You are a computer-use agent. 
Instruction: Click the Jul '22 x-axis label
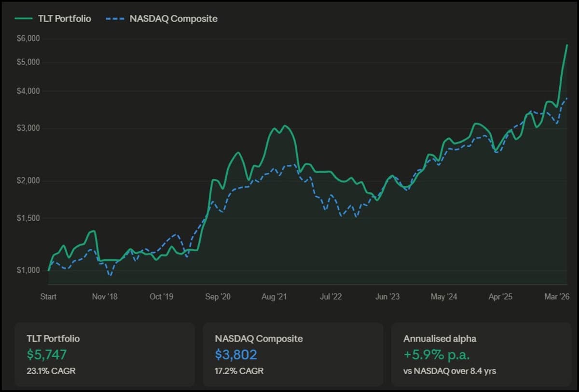(331, 297)
